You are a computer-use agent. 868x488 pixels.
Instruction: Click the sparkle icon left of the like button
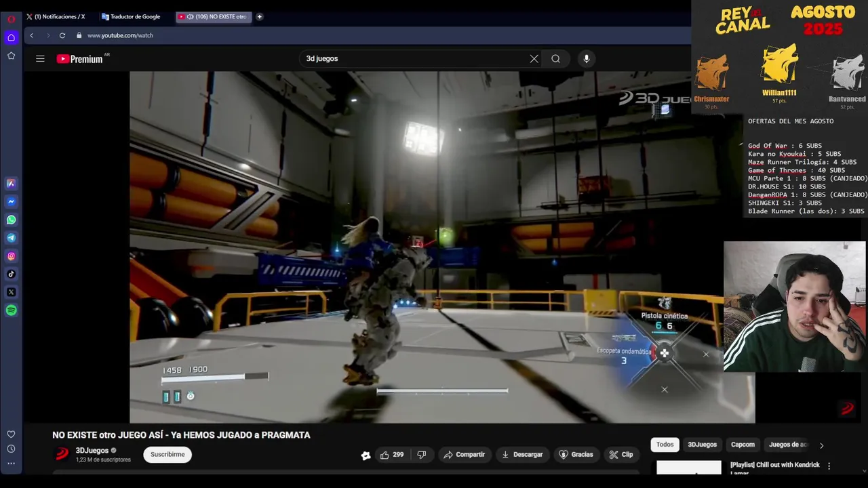tap(366, 455)
